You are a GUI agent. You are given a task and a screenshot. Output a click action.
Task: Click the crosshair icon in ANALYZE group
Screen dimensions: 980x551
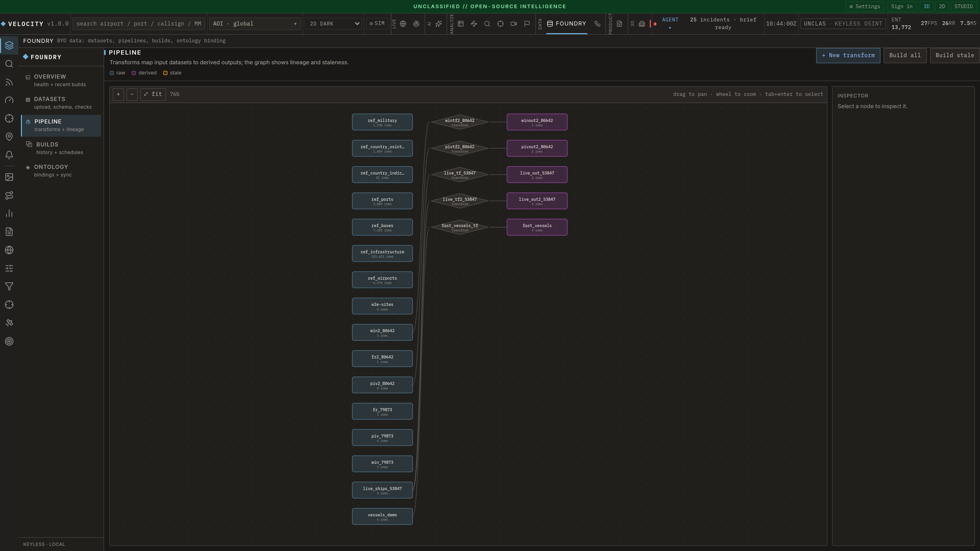tap(500, 23)
